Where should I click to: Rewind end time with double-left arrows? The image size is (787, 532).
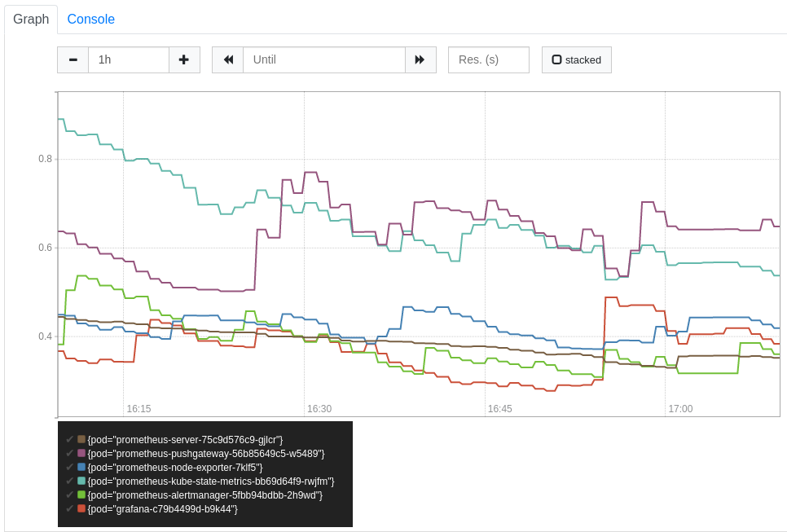[x=228, y=59]
